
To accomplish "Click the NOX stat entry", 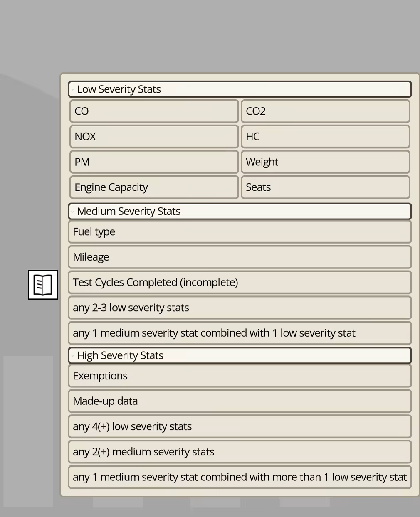I will point(154,137).
